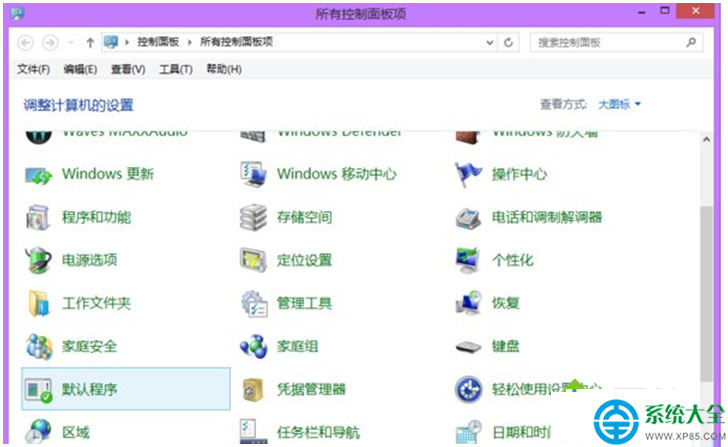Open the 任务栏和导航 icon
728x447 pixels.
pyautogui.click(x=254, y=431)
